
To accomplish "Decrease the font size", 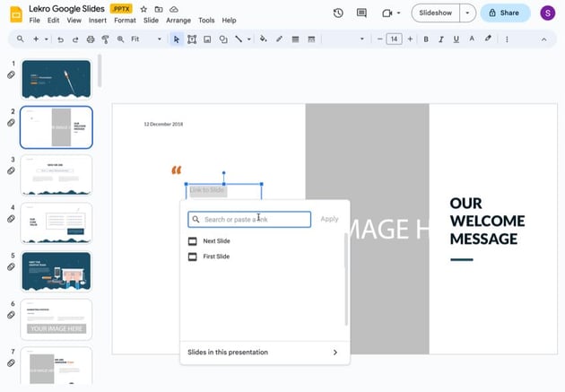I will tap(379, 39).
